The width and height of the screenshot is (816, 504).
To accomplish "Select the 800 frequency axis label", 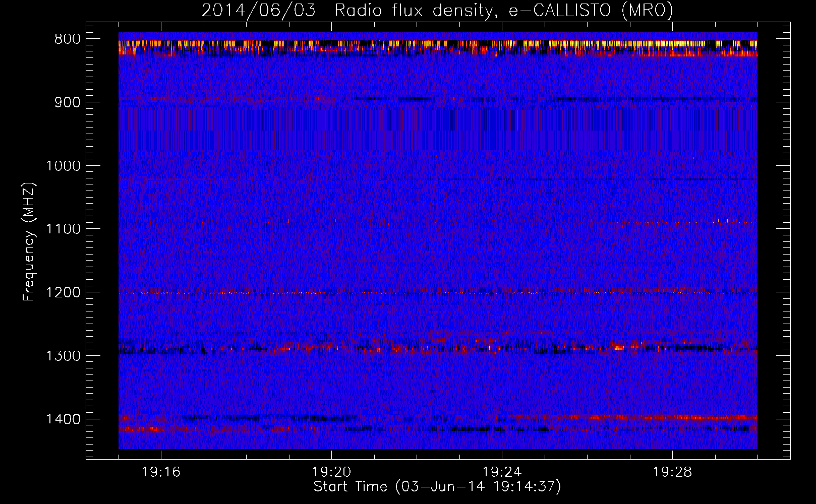I will point(67,39).
